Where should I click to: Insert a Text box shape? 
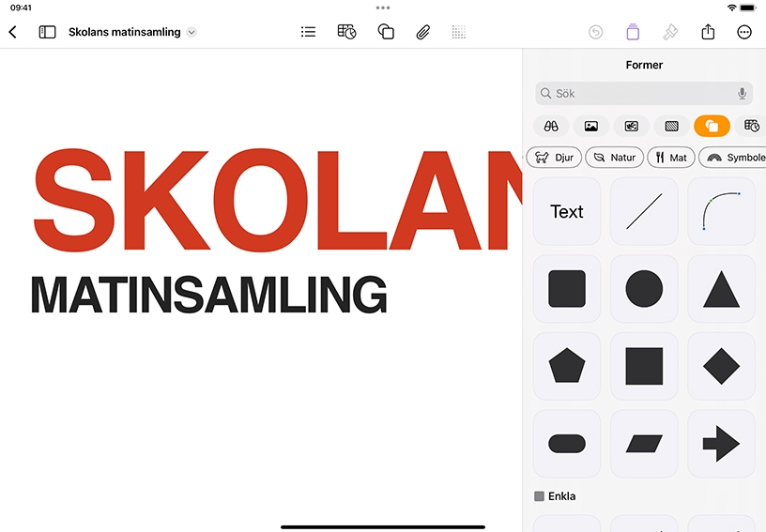coord(567,211)
